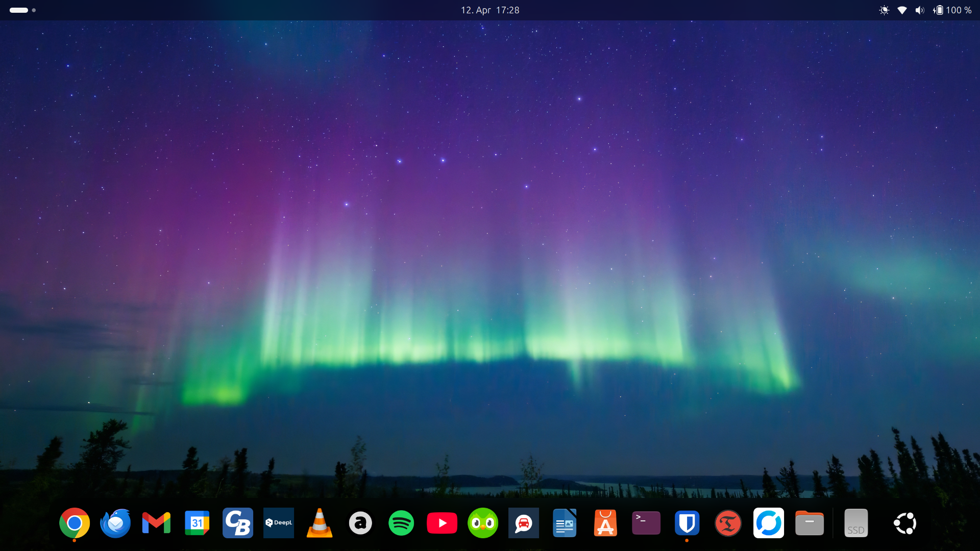Click the workspace indicator pill at top-left
Viewport: 980px width, 551px height.
(19, 10)
